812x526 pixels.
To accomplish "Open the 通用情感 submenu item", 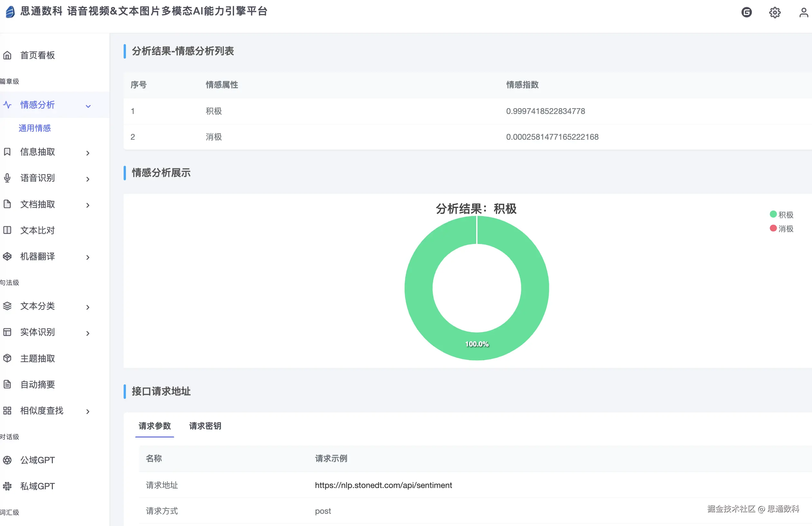I will pos(34,128).
